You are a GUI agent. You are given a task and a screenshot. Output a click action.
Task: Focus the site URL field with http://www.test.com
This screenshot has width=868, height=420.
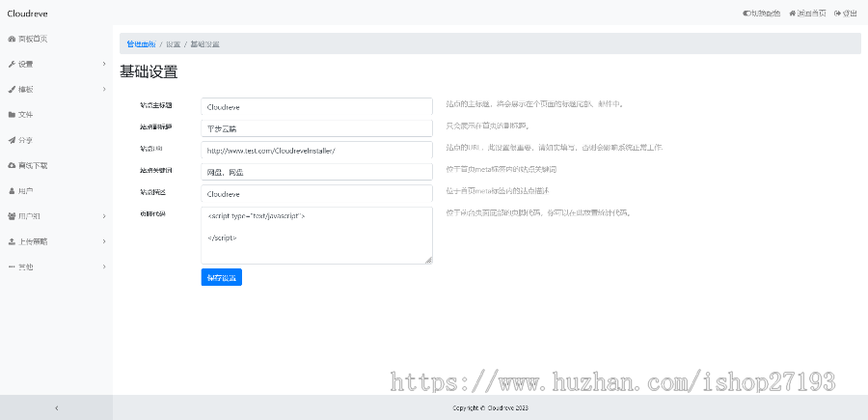pyautogui.click(x=316, y=151)
